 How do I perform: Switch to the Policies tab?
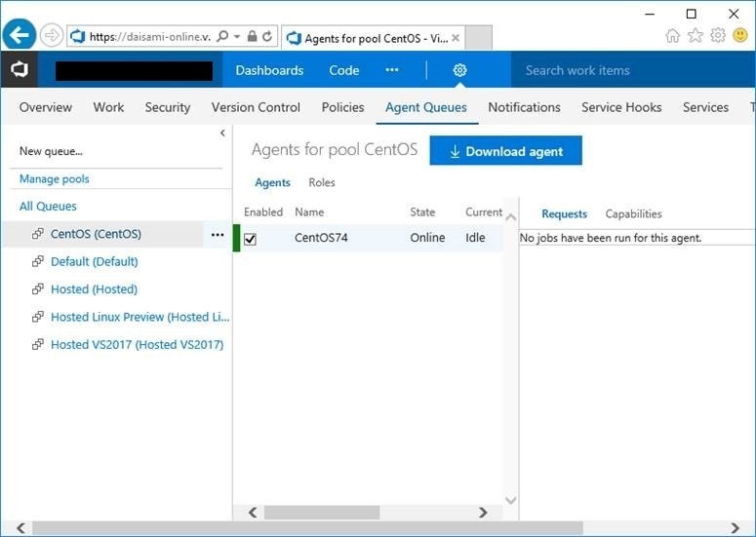pyautogui.click(x=342, y=107)
